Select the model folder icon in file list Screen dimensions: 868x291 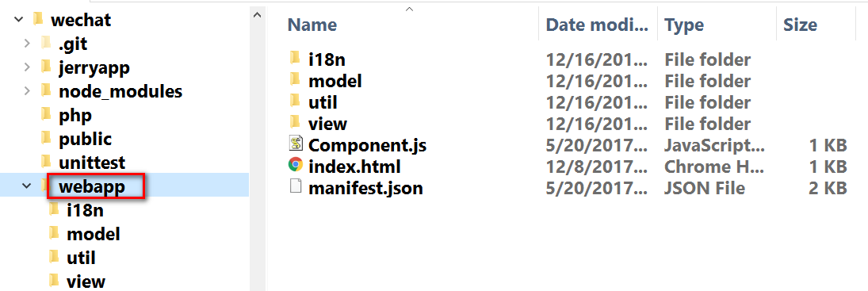point(295,80)
